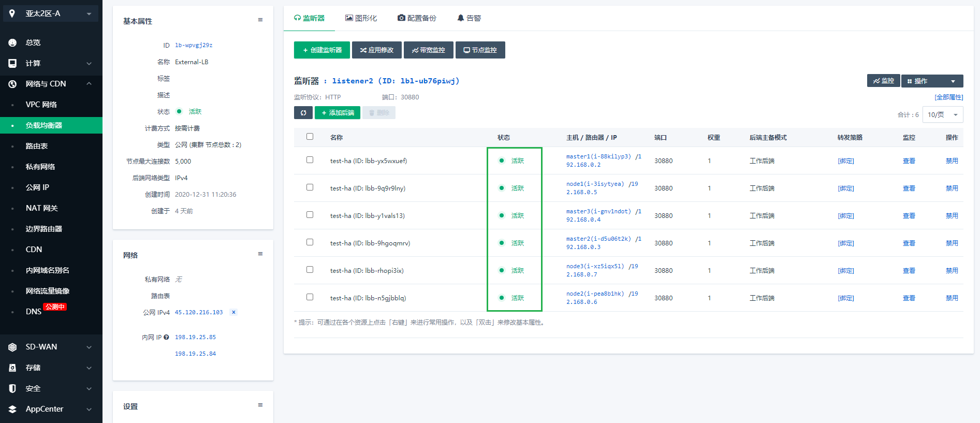Click the 添加后端 button

click(x=338, y=113)
